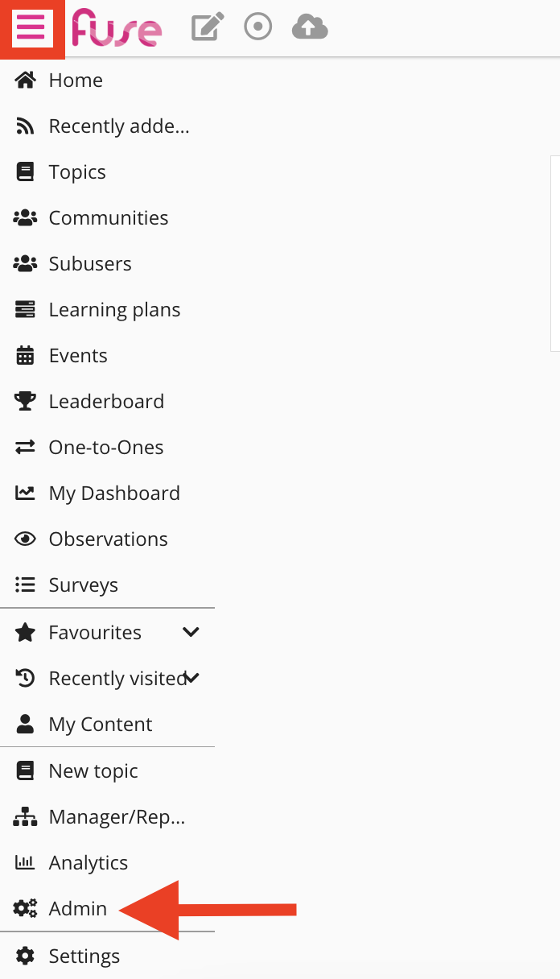Click the Admin gear icon
This screenshot has height=979, width=560.
[x=25, y=907]
